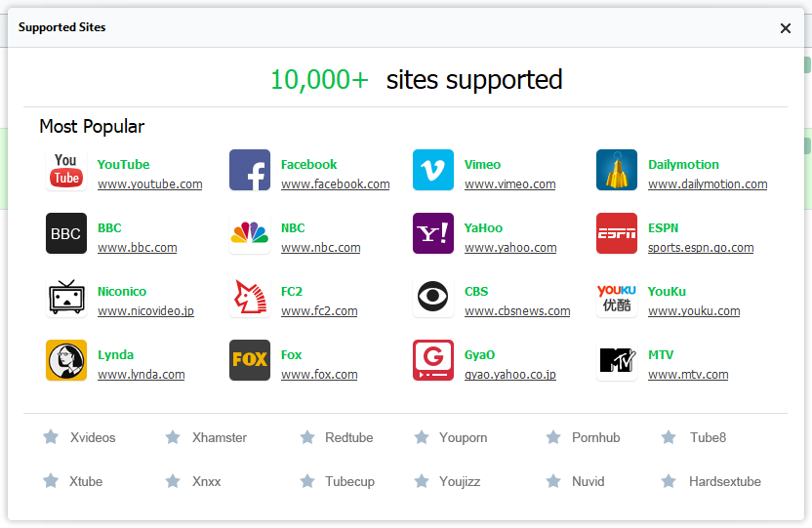Click the star beside Xtube
The width and height of the screenshot is (812, 528).
[51, 481]
